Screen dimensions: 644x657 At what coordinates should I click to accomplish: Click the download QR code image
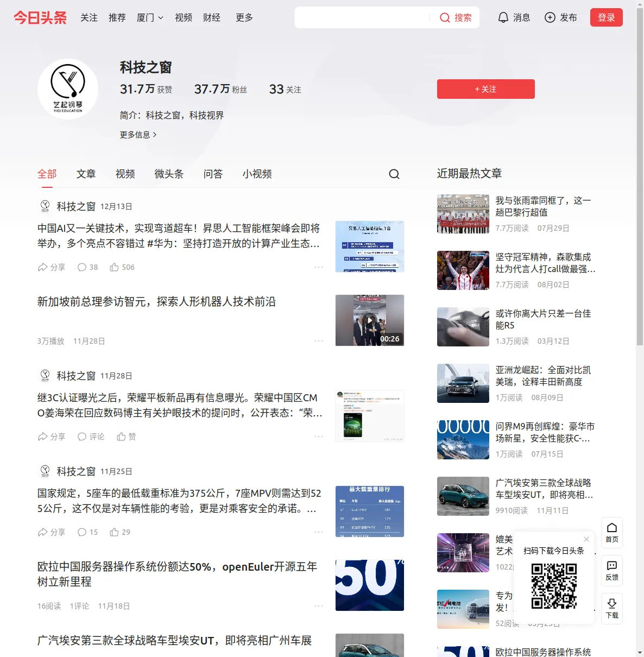click(x=554, y=586)
